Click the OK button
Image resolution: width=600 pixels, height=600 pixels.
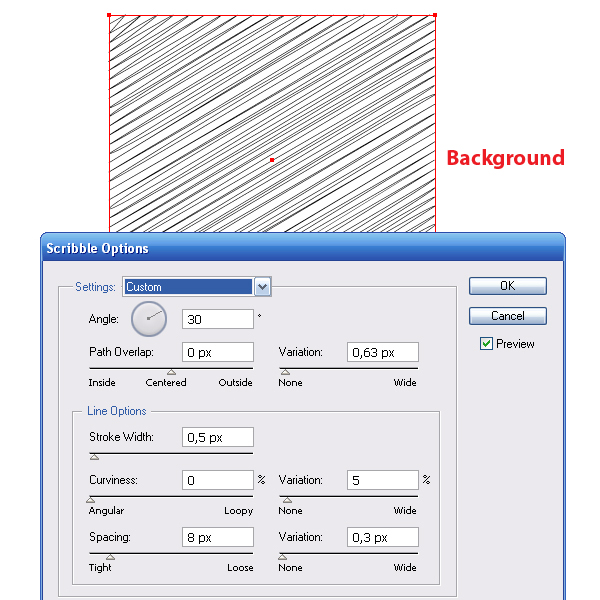point(507,286)
